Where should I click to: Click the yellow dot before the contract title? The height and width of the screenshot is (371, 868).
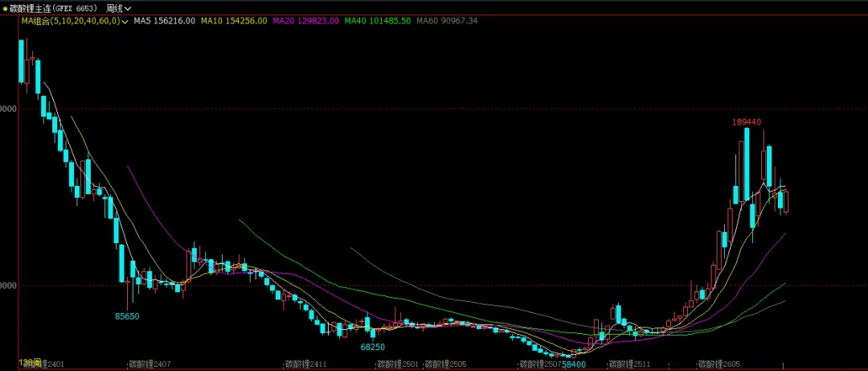click(x=5, y=8)
